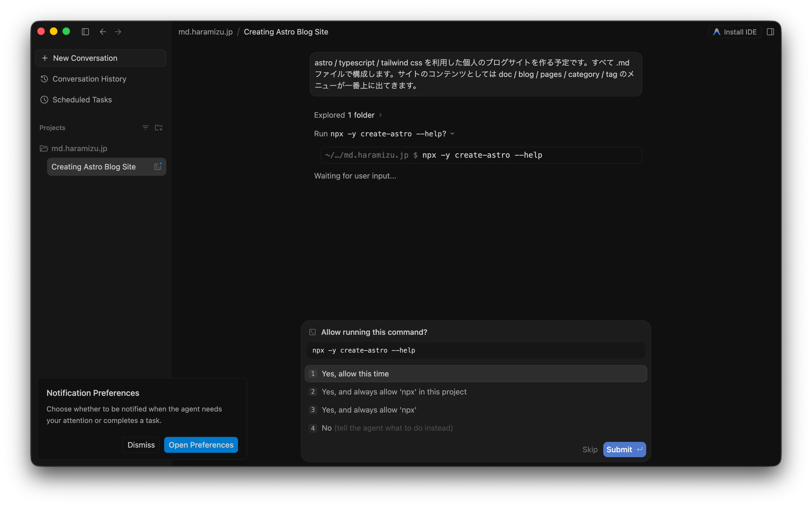Screen dimensions: 812x507
Task: Close the window with the red button
Action: pyautogui.click(x=41, y=31)
